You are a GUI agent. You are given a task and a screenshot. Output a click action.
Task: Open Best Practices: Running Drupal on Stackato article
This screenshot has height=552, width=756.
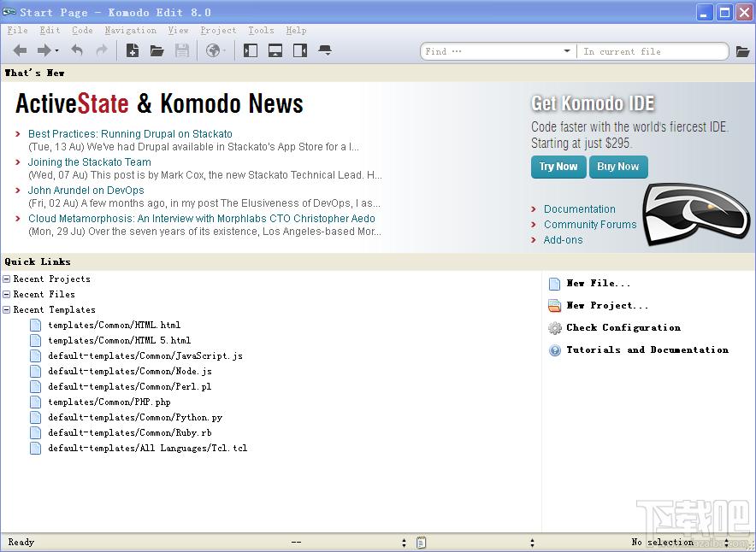(130, 134)
